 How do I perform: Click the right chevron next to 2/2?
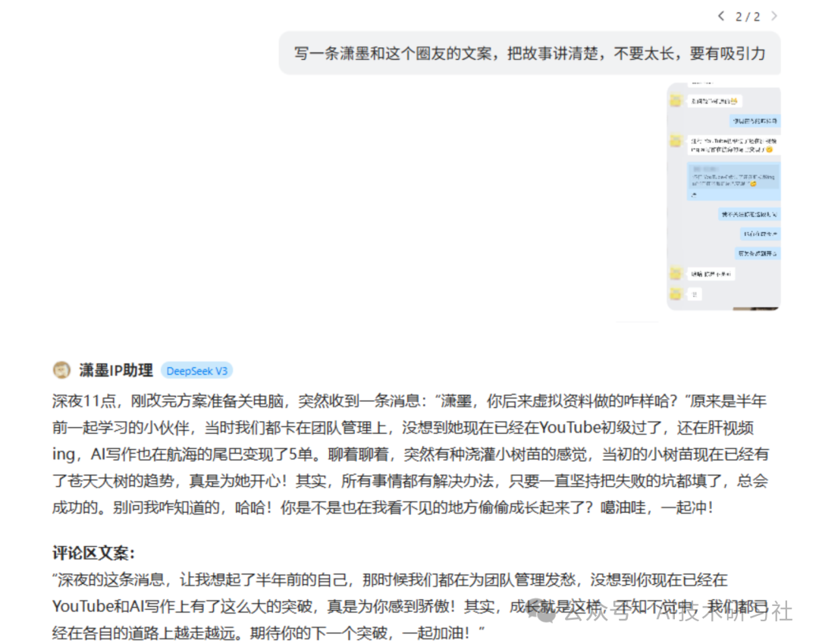[774, 16]
